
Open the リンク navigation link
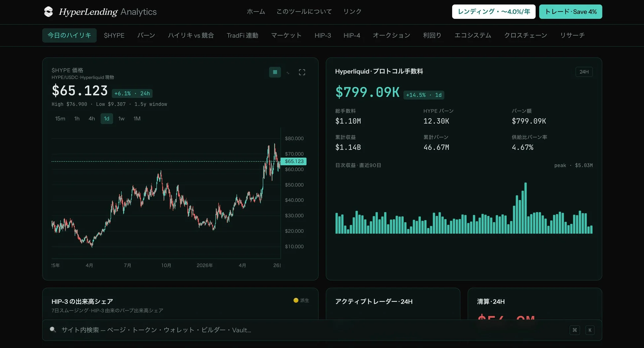click(x=352, y=12)
